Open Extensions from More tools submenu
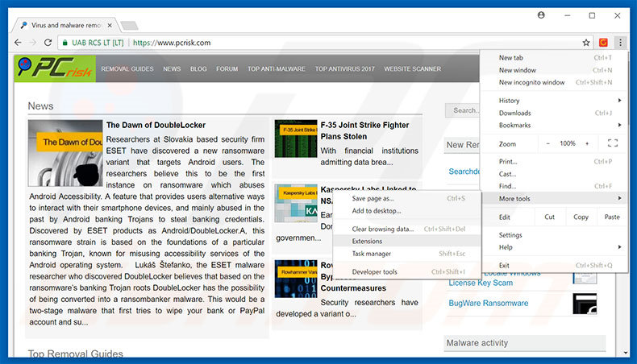Viewport: 637px width, 364px height. (x=407, y=241)
